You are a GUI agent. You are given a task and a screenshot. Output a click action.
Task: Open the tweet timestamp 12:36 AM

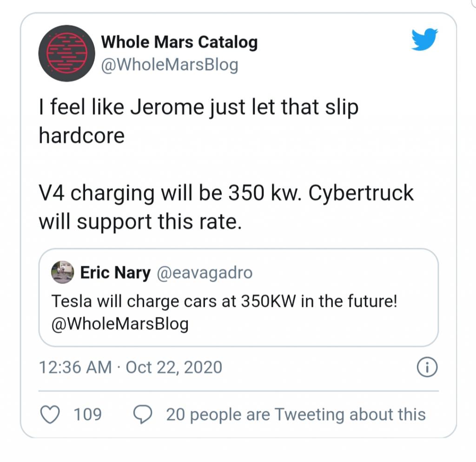tap(75, 367)
